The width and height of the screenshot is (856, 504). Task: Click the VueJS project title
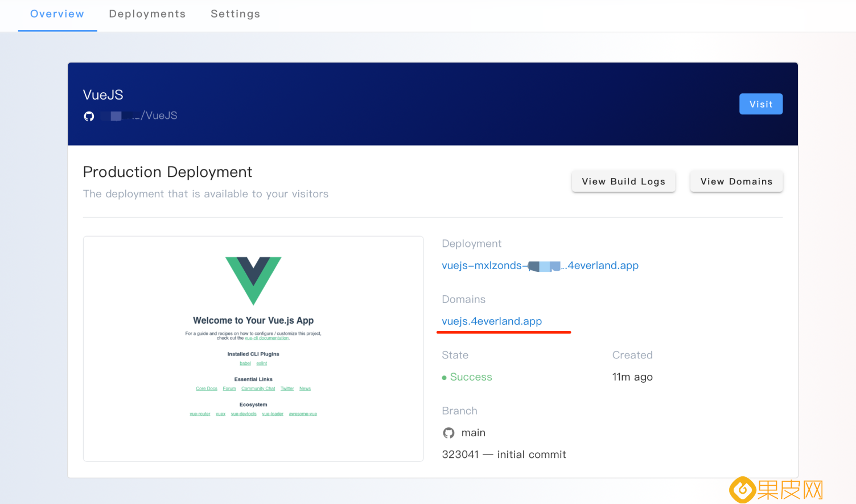tap(103, 95)
